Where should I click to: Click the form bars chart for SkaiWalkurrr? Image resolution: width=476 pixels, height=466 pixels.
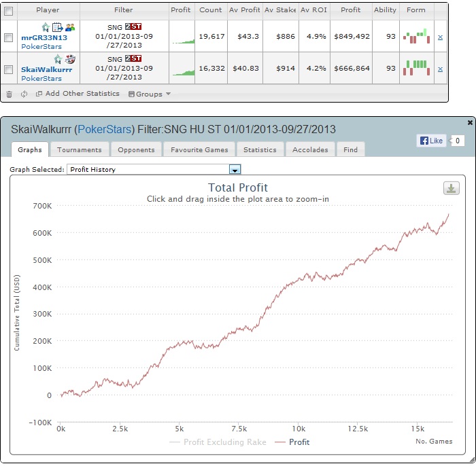pos(416,68)
